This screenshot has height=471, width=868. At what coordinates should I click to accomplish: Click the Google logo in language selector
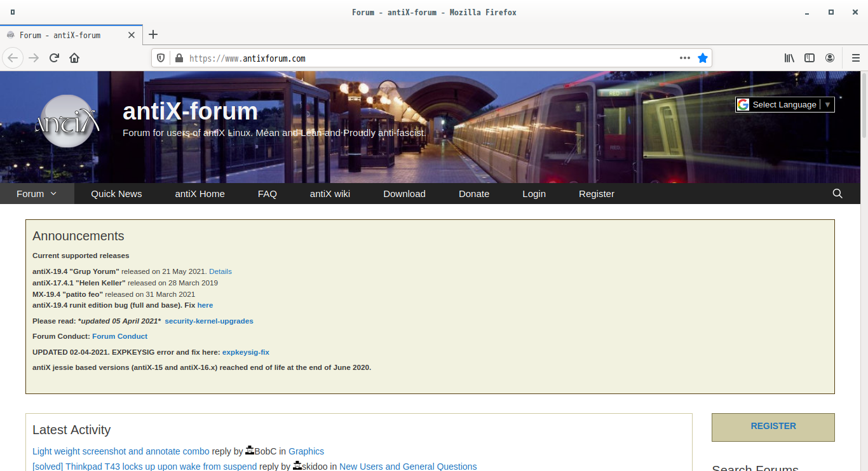(743, 104)
